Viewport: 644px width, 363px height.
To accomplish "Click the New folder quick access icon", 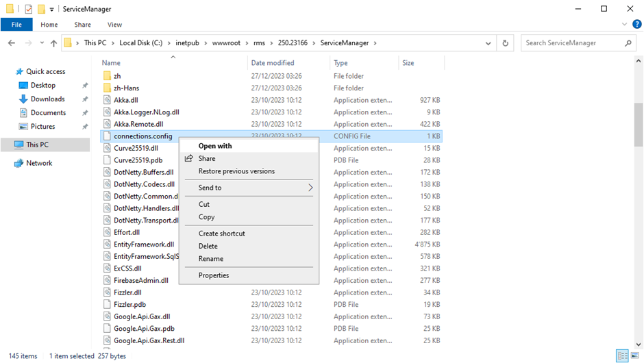I will click(x=41, y=9).
